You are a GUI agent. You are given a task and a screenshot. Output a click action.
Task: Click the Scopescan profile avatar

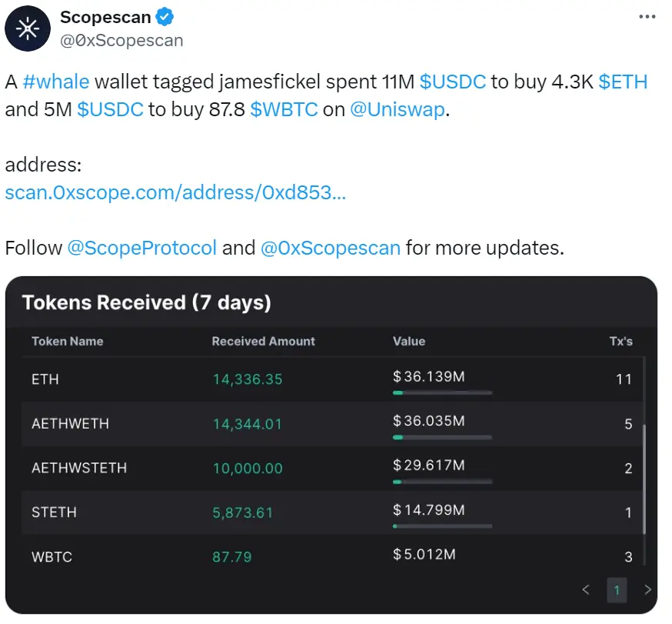tap(27, 28)
